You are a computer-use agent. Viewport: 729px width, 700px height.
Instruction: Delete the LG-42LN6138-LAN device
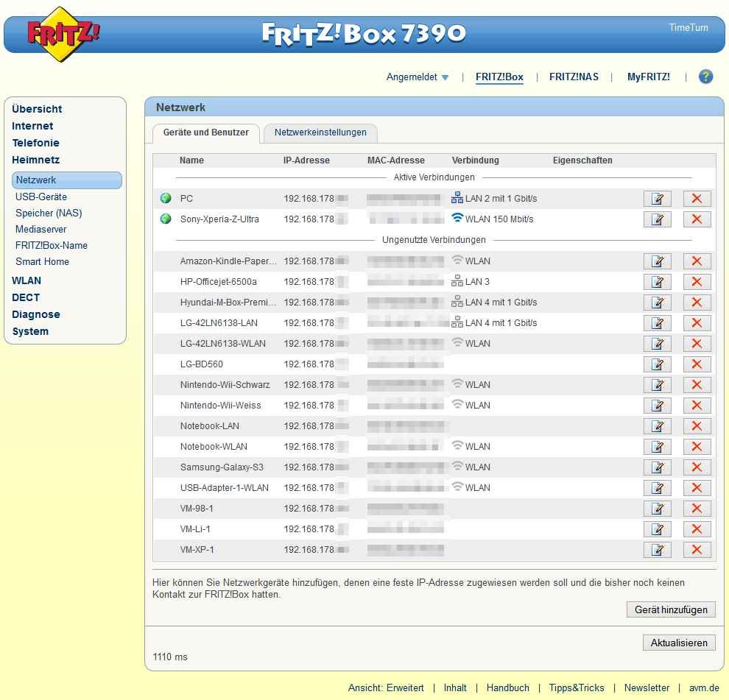697,322
